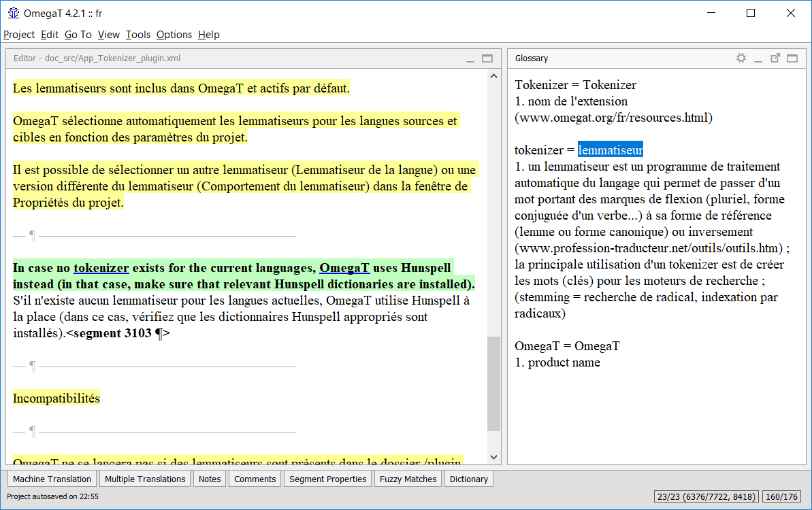The width and height of the screenshot is (812, 510).
Task: Open the Edit menu
Action: [50, 35]
